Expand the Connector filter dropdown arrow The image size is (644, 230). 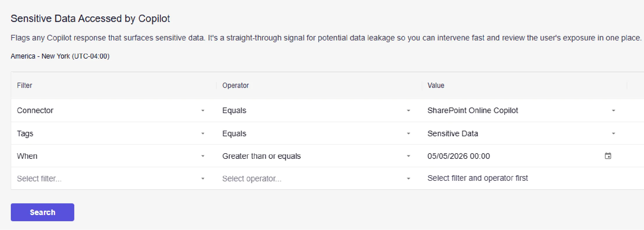[203, 110]
